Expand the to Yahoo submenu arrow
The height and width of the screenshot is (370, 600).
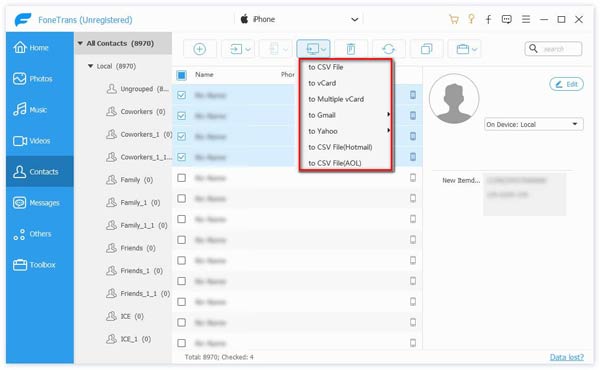pyautogui.click(x=388, y=130)
